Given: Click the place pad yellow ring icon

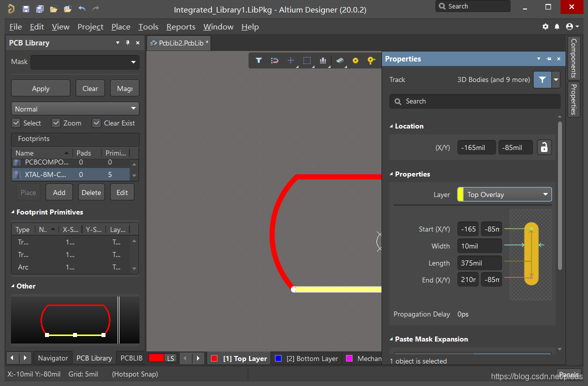Looking at the screenshot, I should point(355,60).
